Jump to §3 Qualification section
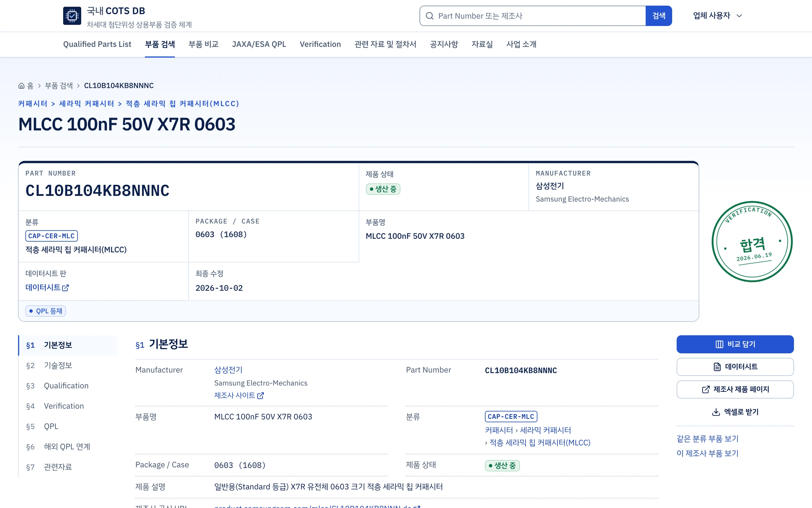This screenshot has height=508, width=812. coord(68,386)
